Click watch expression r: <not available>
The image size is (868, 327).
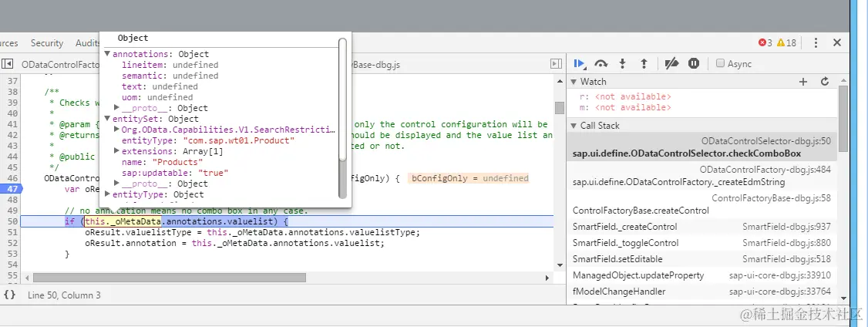click(x=625, y=96)
